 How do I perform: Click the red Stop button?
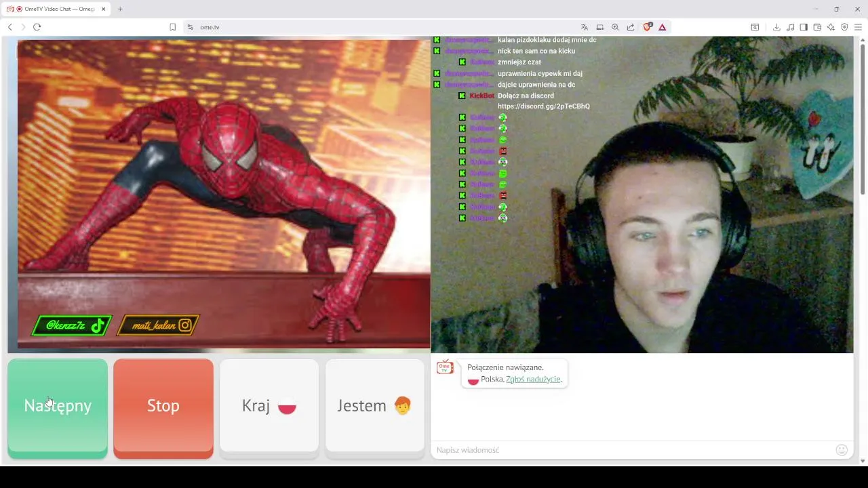tap(163, 408)
